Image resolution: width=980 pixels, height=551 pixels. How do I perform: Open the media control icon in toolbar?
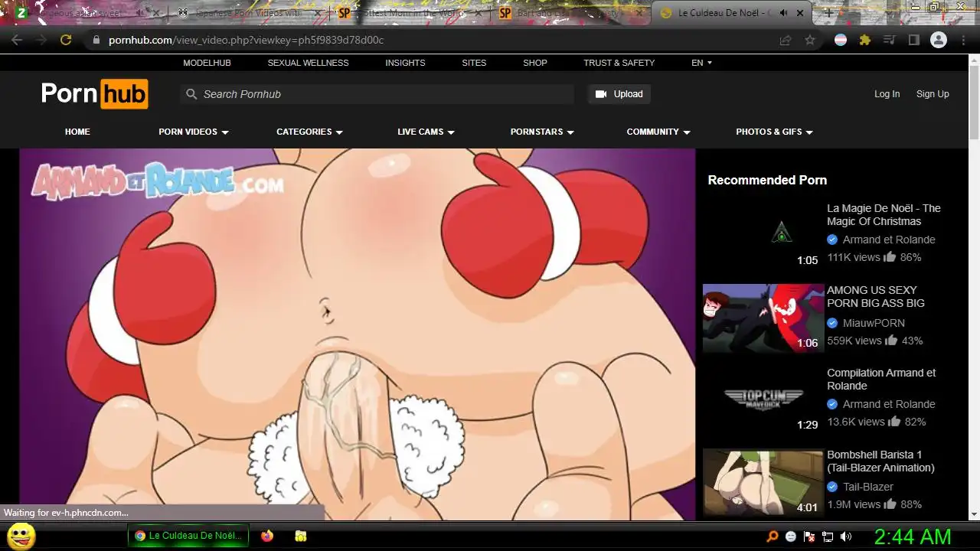point(890,40)
